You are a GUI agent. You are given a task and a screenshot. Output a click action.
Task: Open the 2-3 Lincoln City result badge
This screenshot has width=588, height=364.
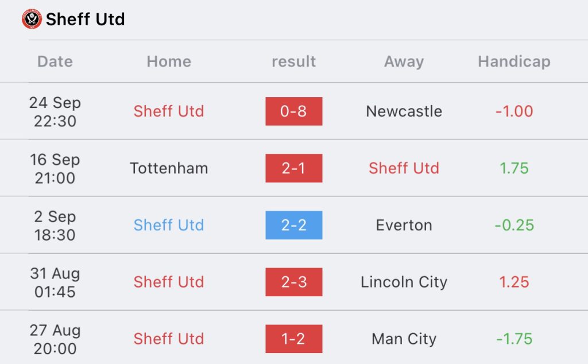click(293, 282)
